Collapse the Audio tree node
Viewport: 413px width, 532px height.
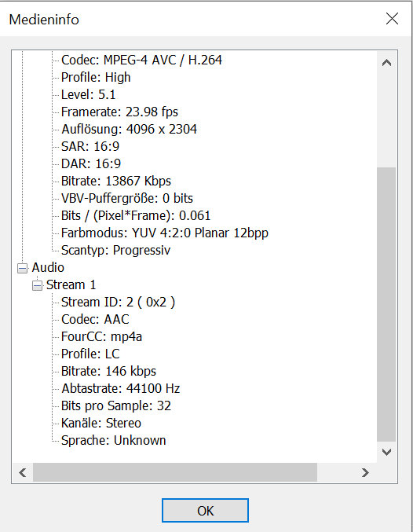click(23, 269)
